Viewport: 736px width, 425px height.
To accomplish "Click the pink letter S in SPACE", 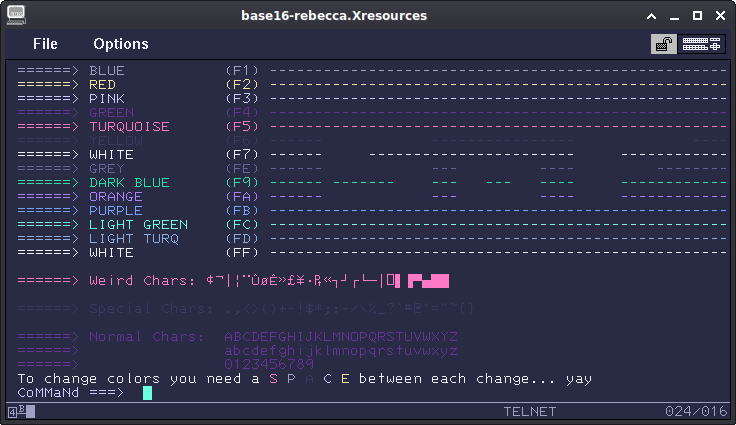I will pos(273,379).
